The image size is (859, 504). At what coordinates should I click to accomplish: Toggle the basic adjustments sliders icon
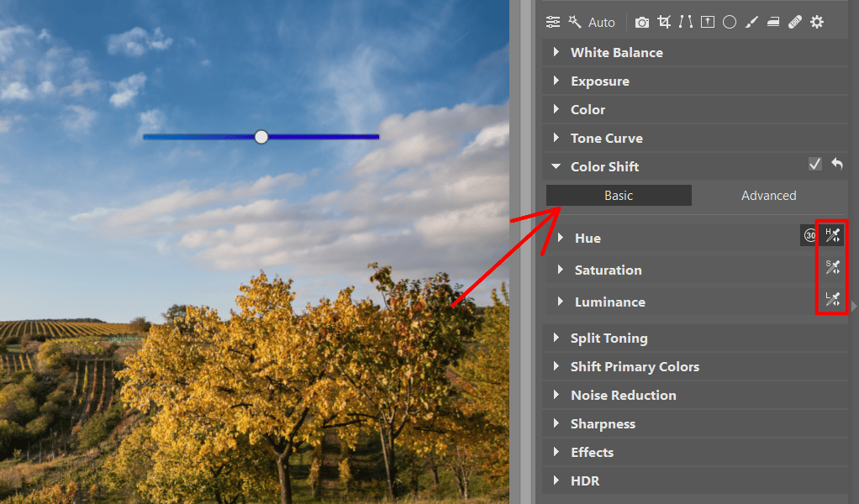coord(553,22)
